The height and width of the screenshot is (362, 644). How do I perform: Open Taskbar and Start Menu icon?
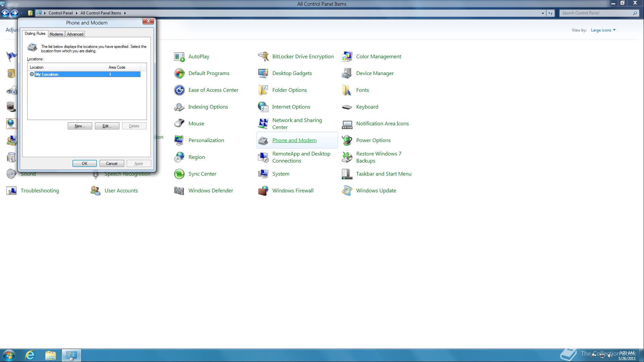[x=347, y=174]
